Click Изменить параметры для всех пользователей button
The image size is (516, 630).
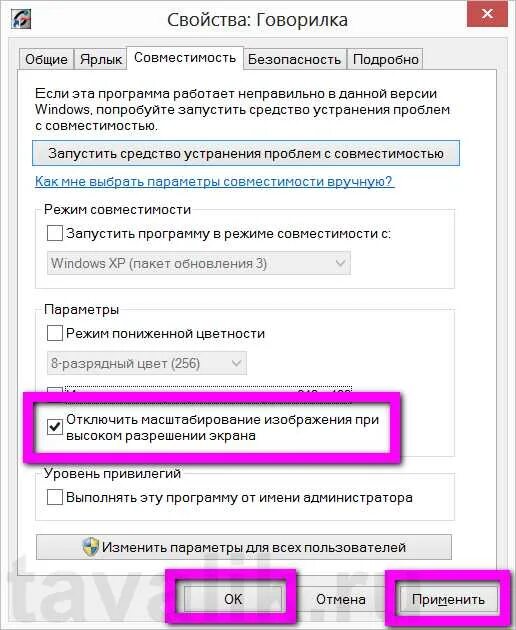(244, 547)
